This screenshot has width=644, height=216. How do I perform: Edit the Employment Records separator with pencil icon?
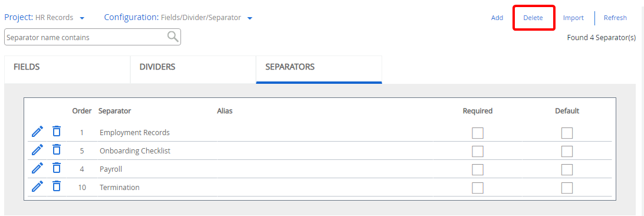click(37, 132)
